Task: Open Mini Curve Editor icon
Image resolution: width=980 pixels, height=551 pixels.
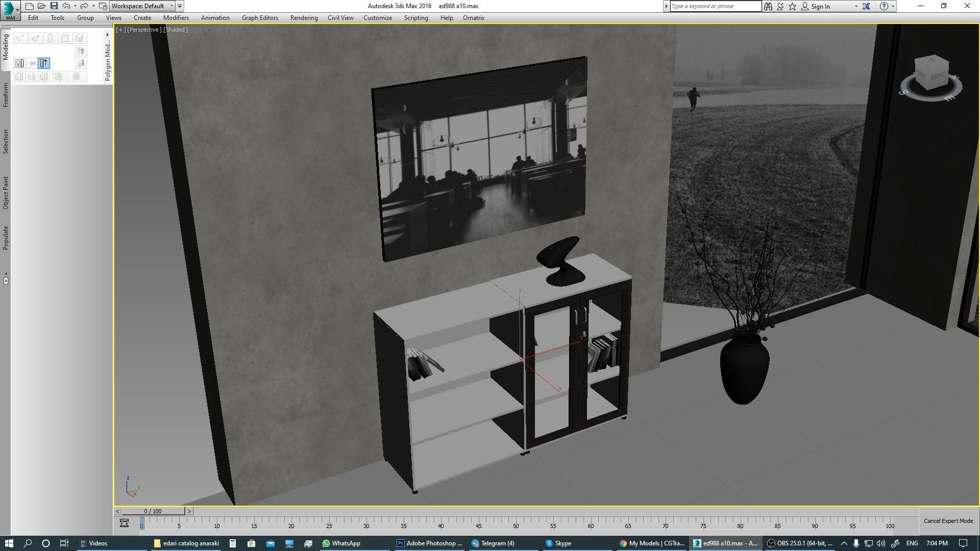Action: (124, 523)
